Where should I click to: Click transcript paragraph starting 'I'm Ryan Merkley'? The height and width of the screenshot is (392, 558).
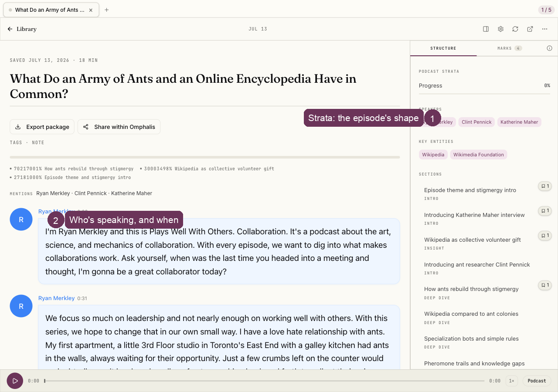click(x=219, y=251)
